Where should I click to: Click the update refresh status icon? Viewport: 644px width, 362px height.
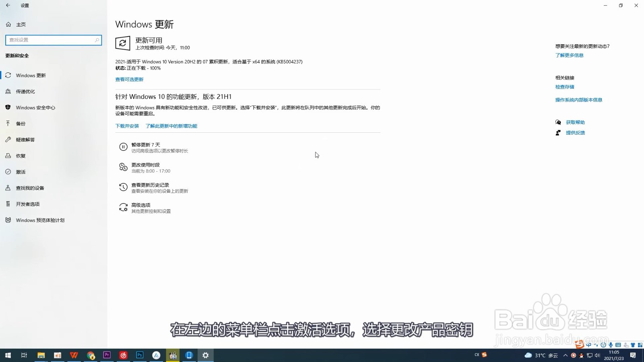123,43
